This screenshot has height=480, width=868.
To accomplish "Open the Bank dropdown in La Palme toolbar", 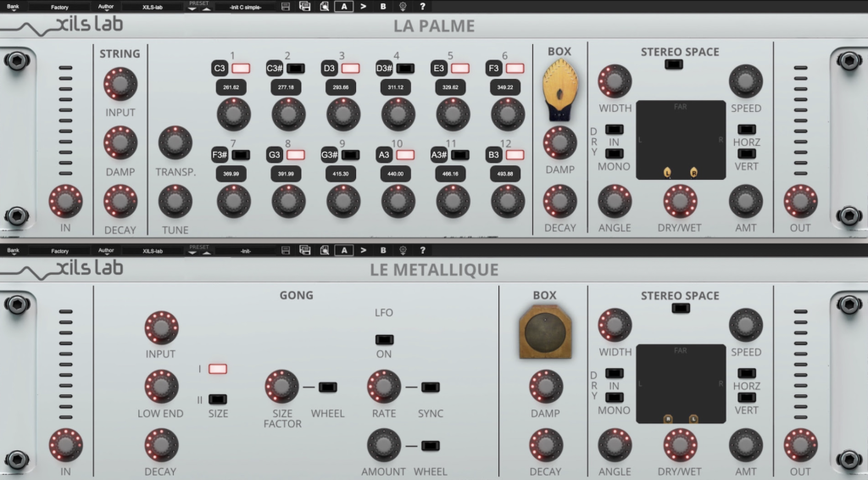I will tap(13, 7).
